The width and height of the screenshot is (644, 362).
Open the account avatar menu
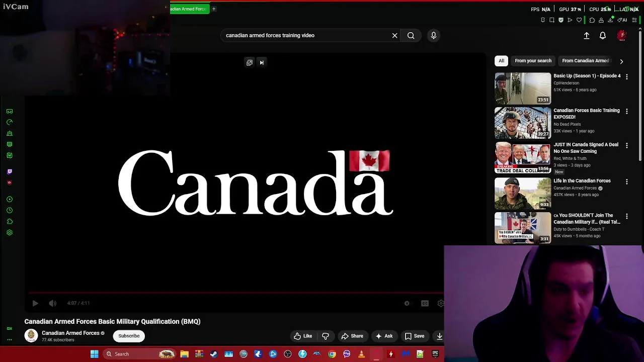pyautogui.click(x=622, y=35)
